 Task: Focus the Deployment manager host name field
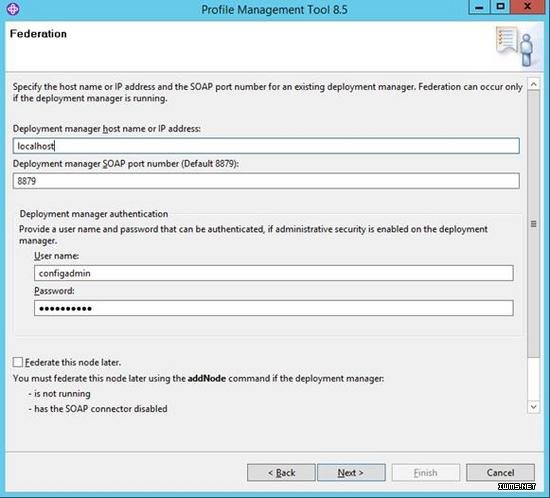(x=266, y=146)
